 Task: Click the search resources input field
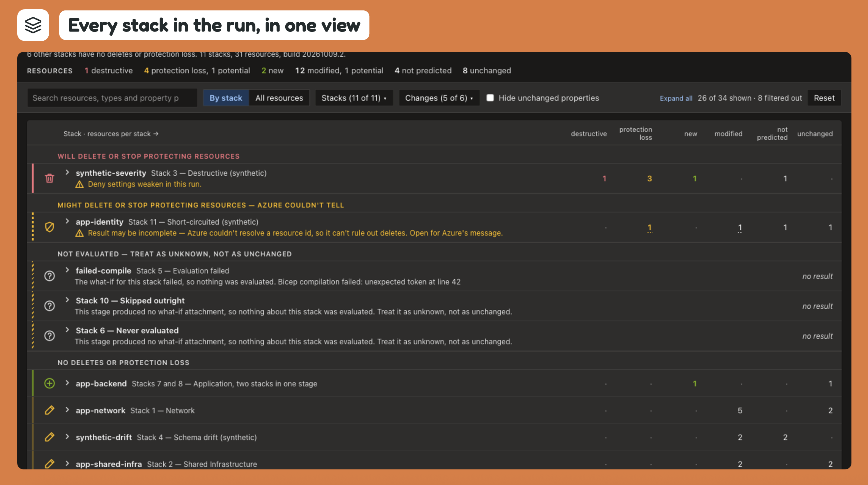(112, 98)
